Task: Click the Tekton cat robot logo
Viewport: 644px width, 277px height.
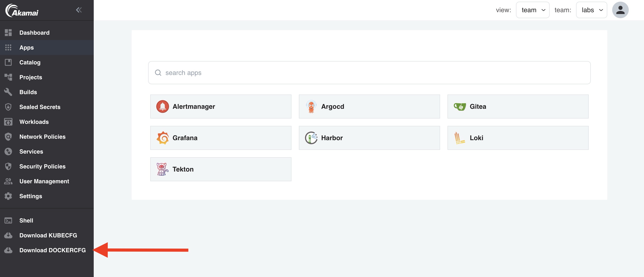Action: [x=162, y=169]
